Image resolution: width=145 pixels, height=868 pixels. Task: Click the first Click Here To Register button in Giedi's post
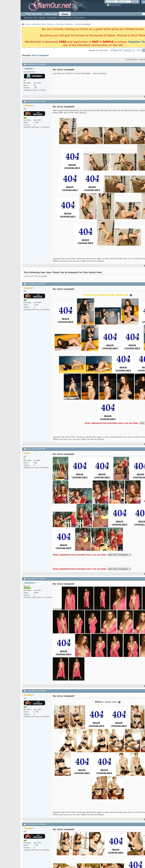click(x=119, y=555)
